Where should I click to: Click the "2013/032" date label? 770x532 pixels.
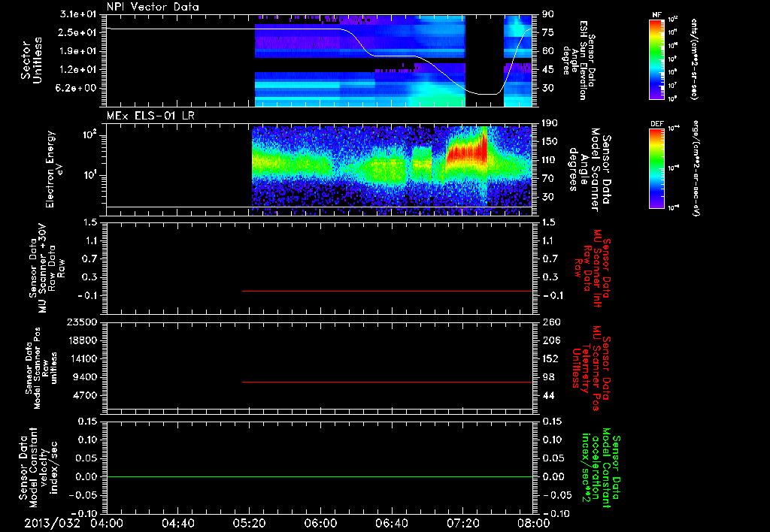point(52,523)
